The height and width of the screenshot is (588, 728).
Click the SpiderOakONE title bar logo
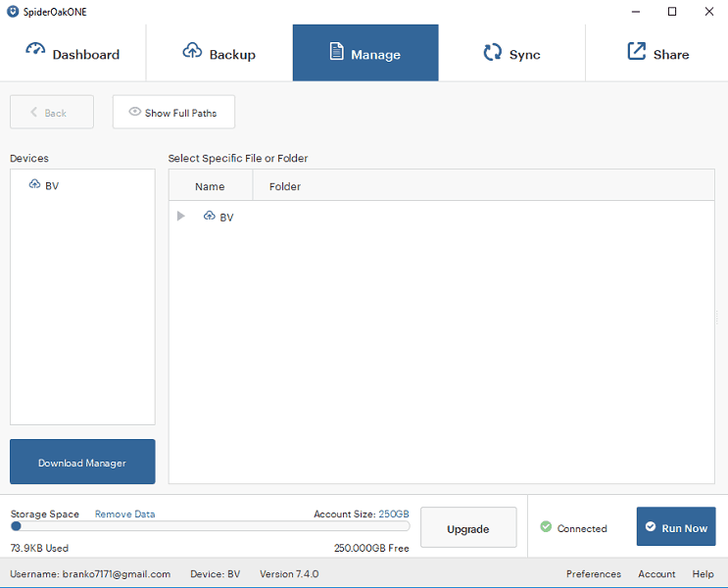point(13,12)
